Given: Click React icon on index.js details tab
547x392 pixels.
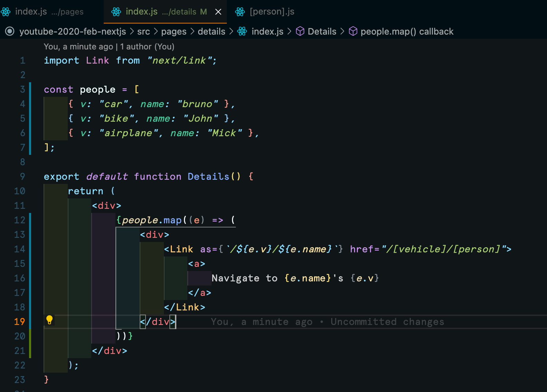Looking at the screenshot, I should [116, 12].
